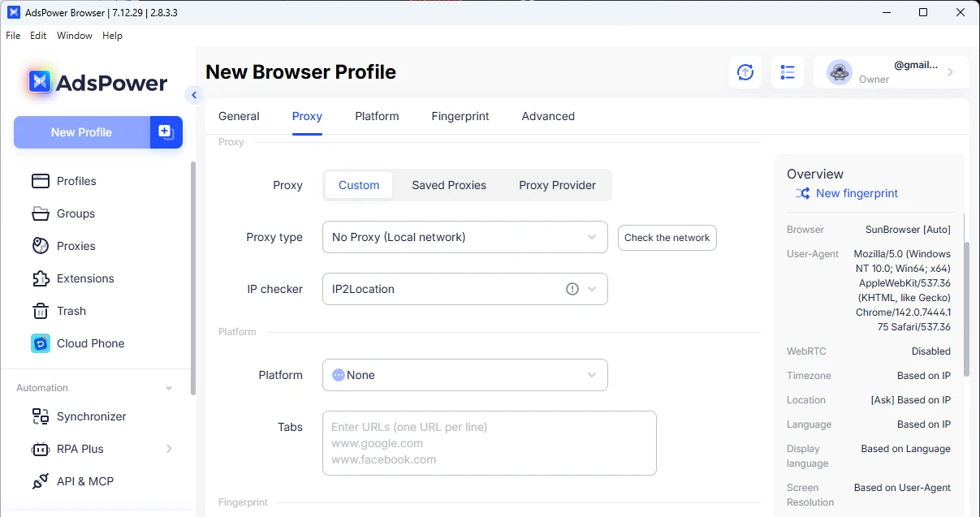
Task: Click Check the network button
Action: (x=667, y=238)
